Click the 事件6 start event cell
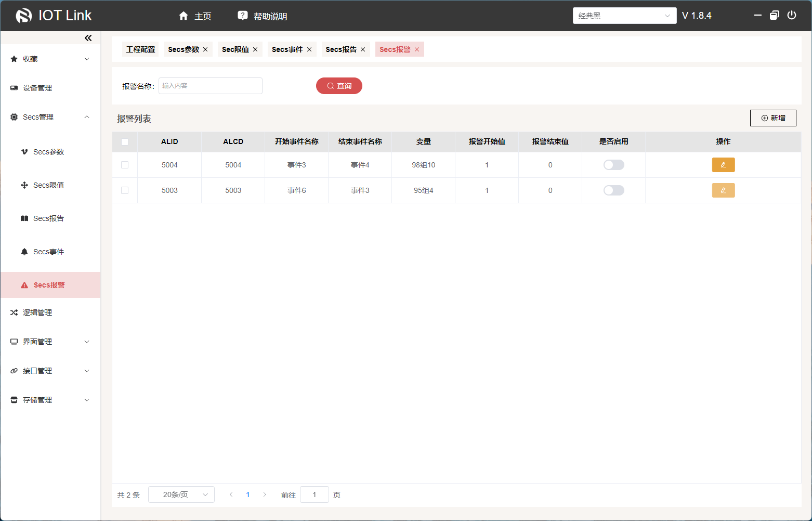The width and height of the screenshot is (812, 521). pos(297,190)
